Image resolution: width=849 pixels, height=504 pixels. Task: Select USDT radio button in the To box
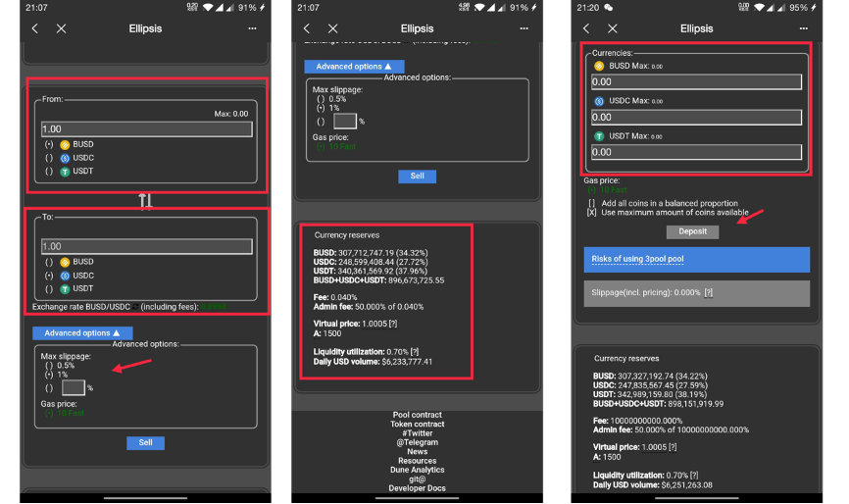click(49, 289)
